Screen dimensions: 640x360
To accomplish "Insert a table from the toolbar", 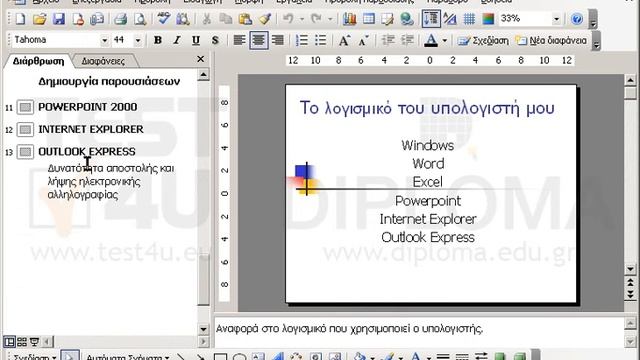I will coord(369,19).
